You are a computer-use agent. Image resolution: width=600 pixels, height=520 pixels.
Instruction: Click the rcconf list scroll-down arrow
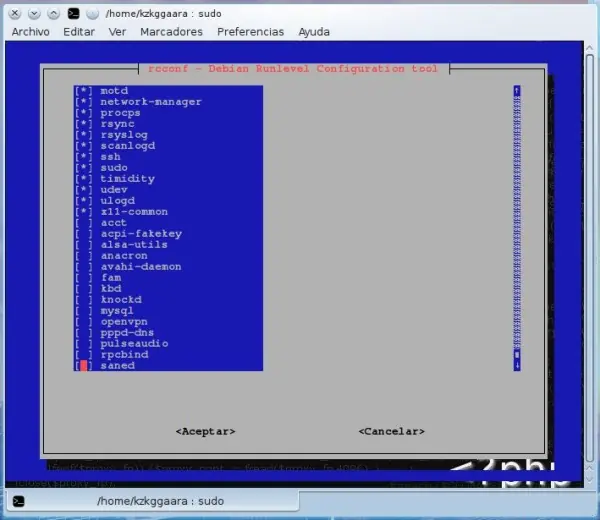tap(517, 366)
